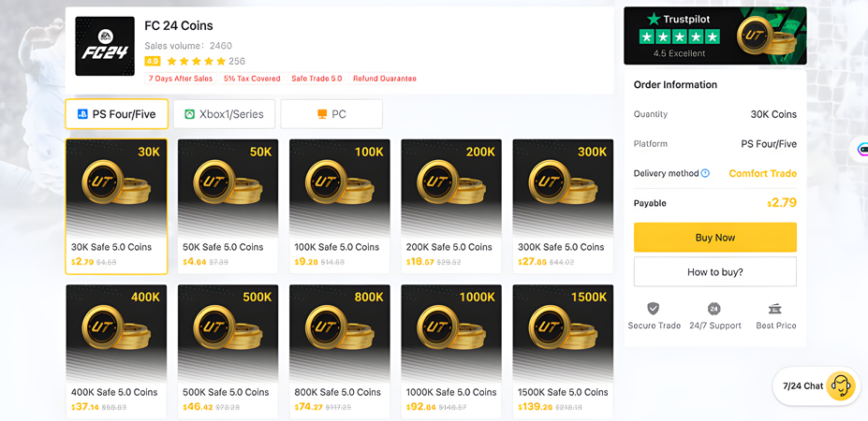This screenshot has width=868, height=421.
Task: Click the $2.79 payable amount
Action: [782, 203]
